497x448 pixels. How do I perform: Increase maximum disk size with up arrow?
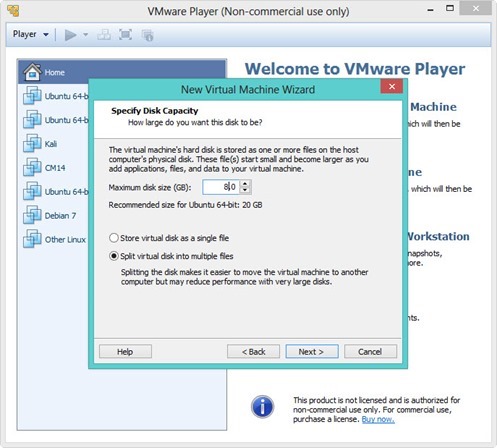245,183
